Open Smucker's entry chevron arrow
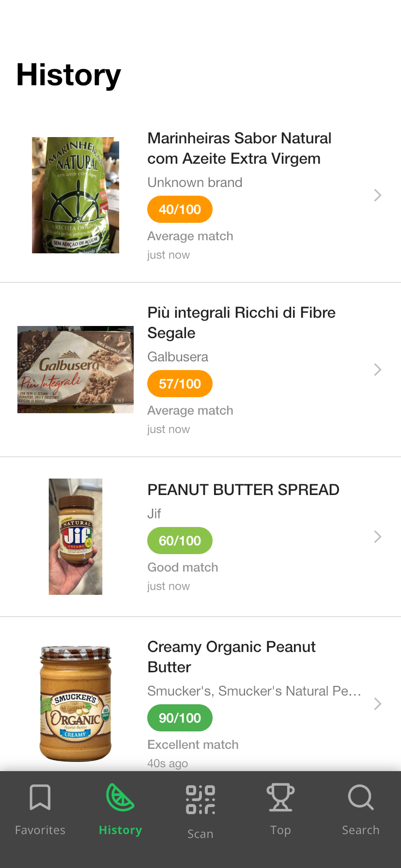 (378, 704)
